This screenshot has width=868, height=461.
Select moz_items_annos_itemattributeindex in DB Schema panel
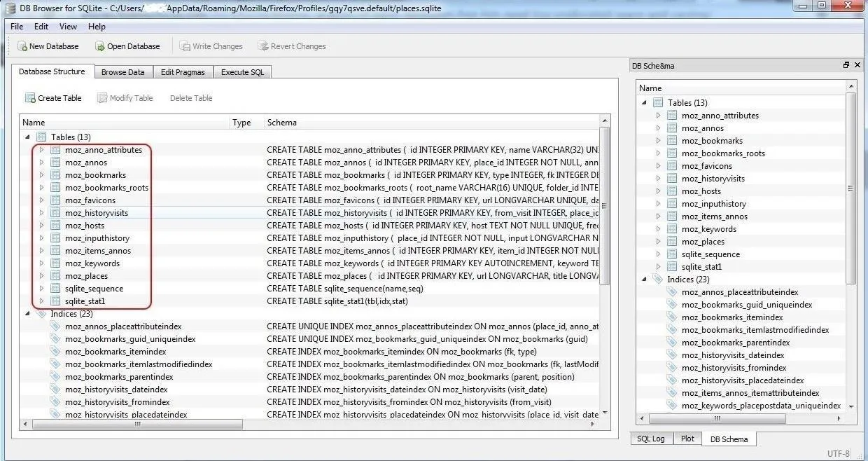[x=750, y=393]
